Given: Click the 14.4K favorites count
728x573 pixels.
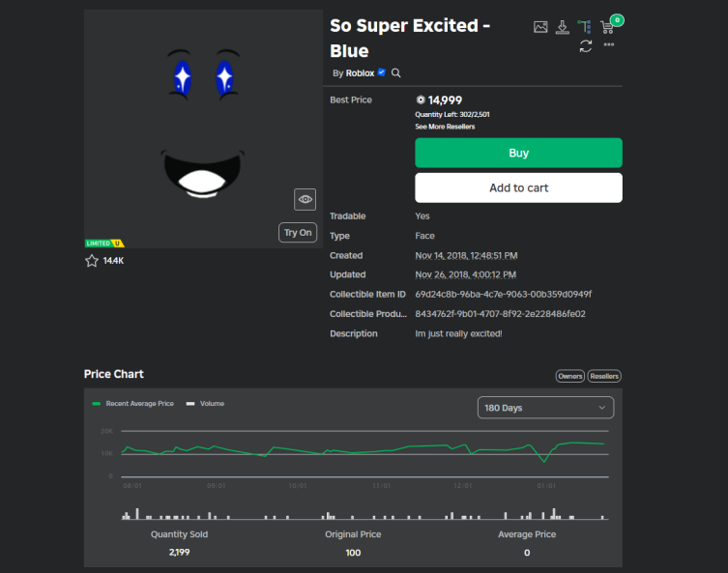Looking at the screenshot, I should click(x=113, y=261).
